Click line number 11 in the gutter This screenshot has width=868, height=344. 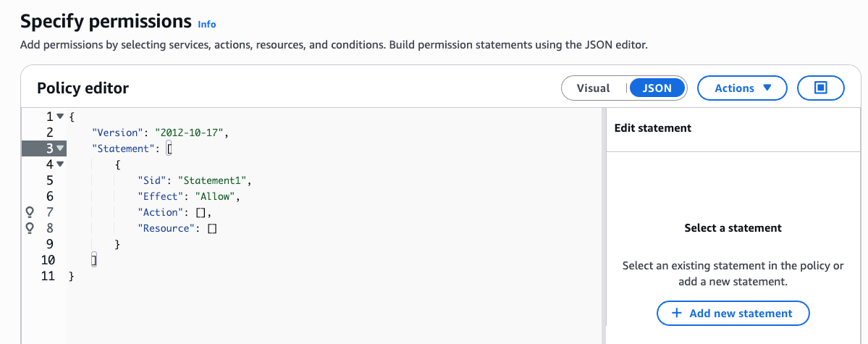tap(47, 276)
